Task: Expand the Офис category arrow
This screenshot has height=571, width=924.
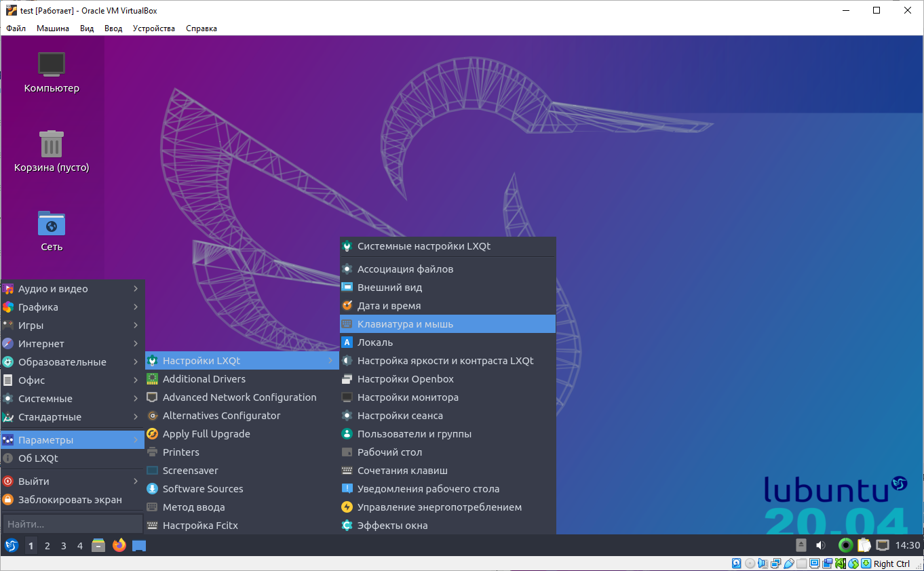Action: (136, 380)
